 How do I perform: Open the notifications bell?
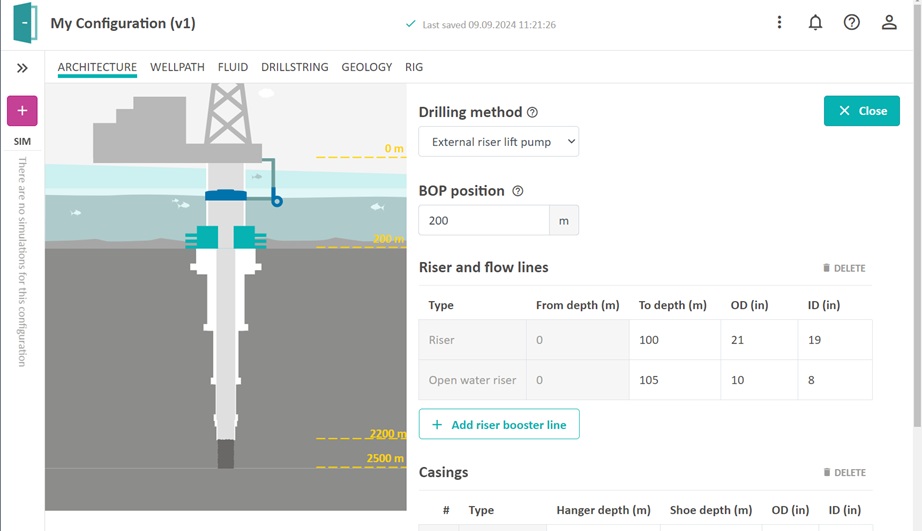tap(815, 22)
